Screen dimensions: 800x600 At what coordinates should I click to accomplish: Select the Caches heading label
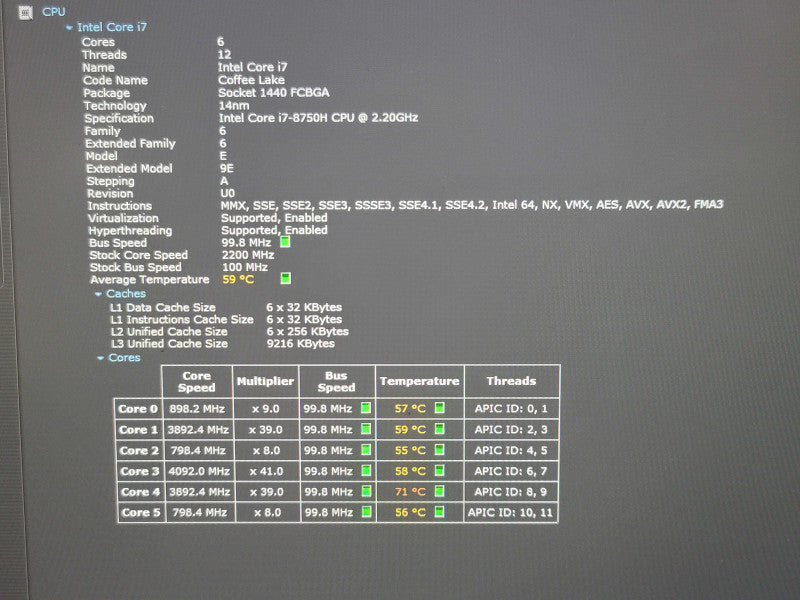coord(126,294)
